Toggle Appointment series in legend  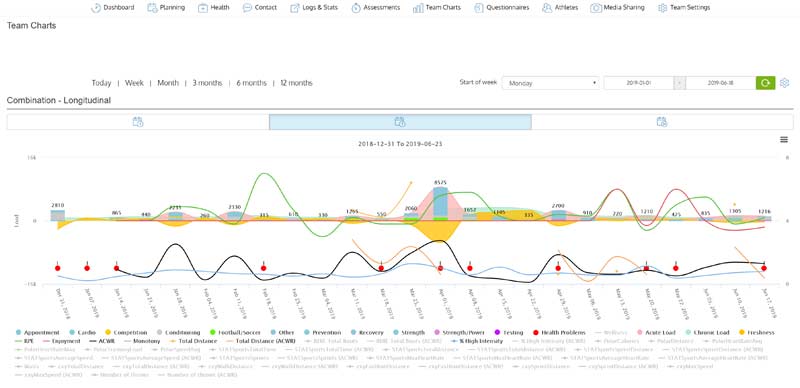click(x=37, y=332)
